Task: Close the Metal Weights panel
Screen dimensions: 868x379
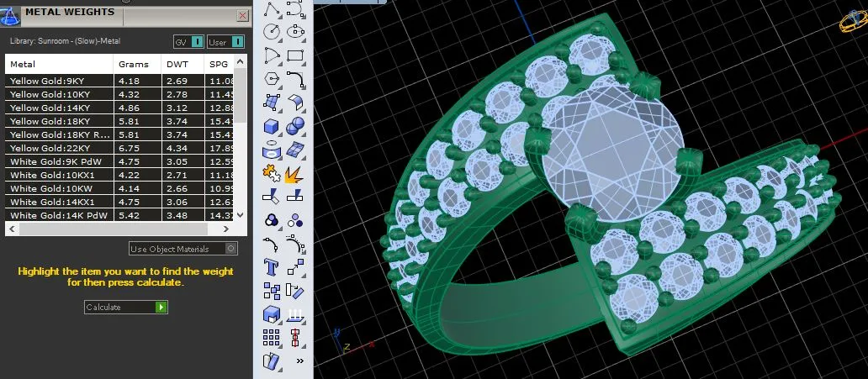Action: coord(242,15)
